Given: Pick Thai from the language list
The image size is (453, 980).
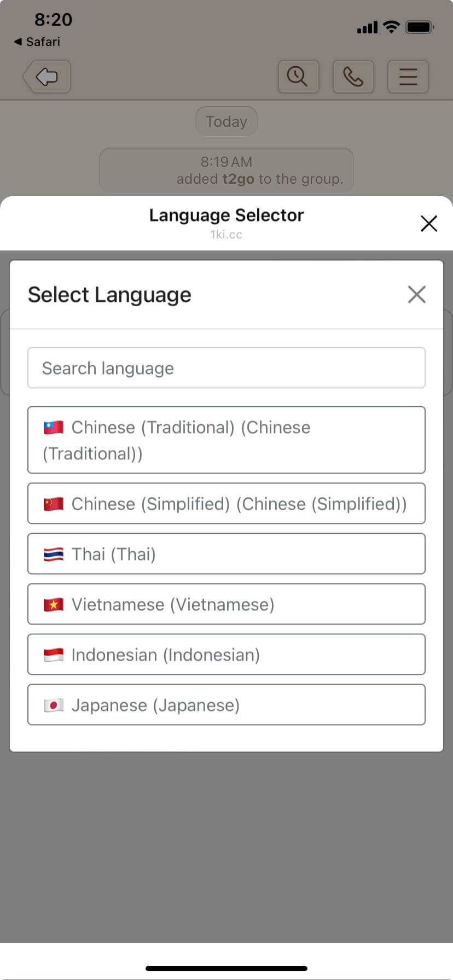Looking at the screenshot, I should (x=226, y=554).
